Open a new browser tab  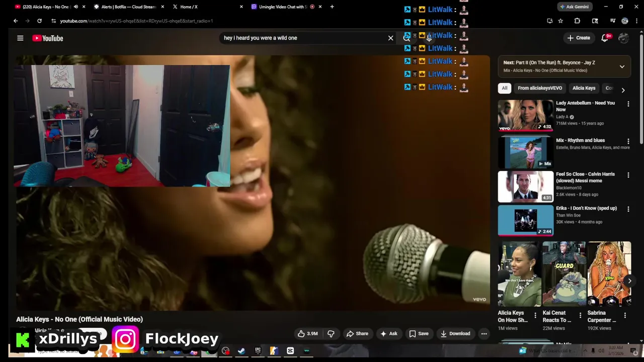click(332, 7)
